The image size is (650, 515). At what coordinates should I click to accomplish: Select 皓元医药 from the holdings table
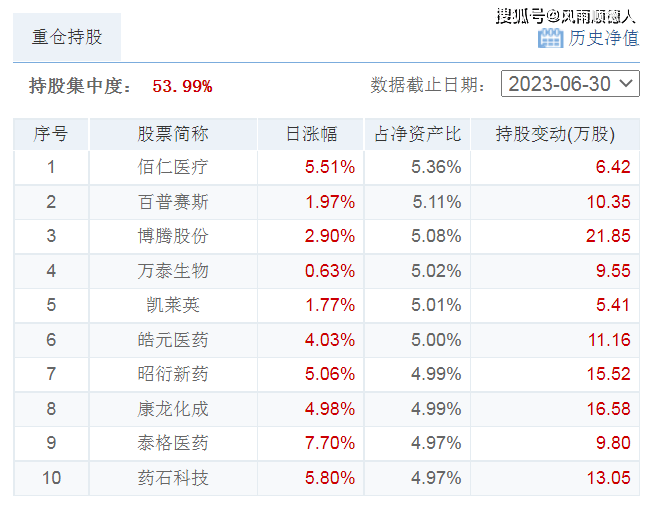[173, 340]
